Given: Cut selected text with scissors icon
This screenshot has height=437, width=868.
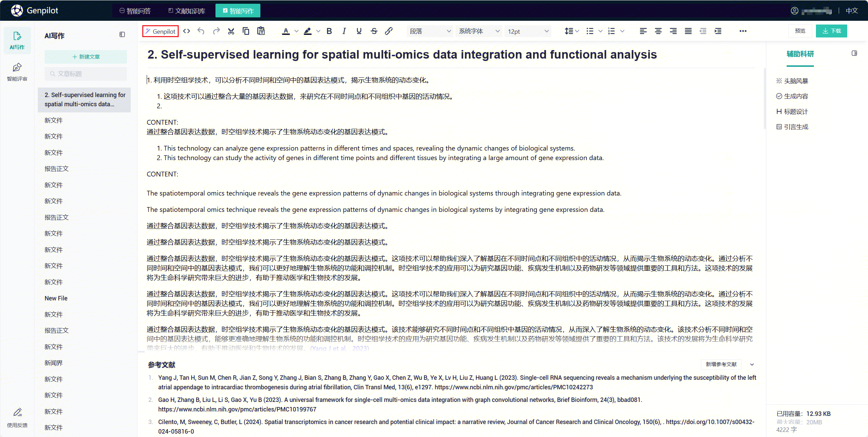Looking at the screenshot, I should coord(231,31).
